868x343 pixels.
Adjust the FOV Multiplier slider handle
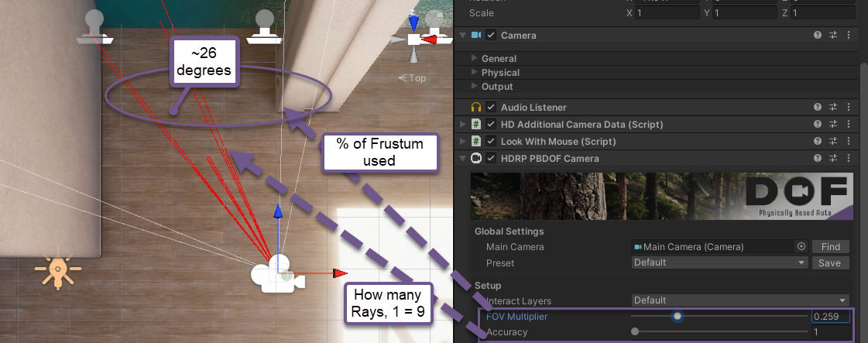677,316
